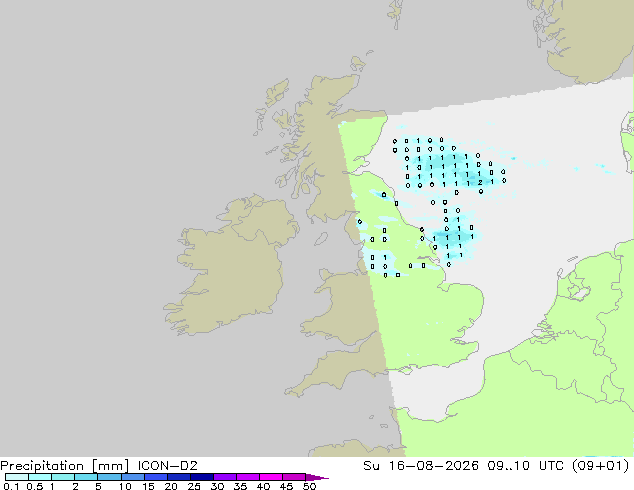Click the '25' legend scale label
This screenshot has height=490, width=634.
coord(194,486)
